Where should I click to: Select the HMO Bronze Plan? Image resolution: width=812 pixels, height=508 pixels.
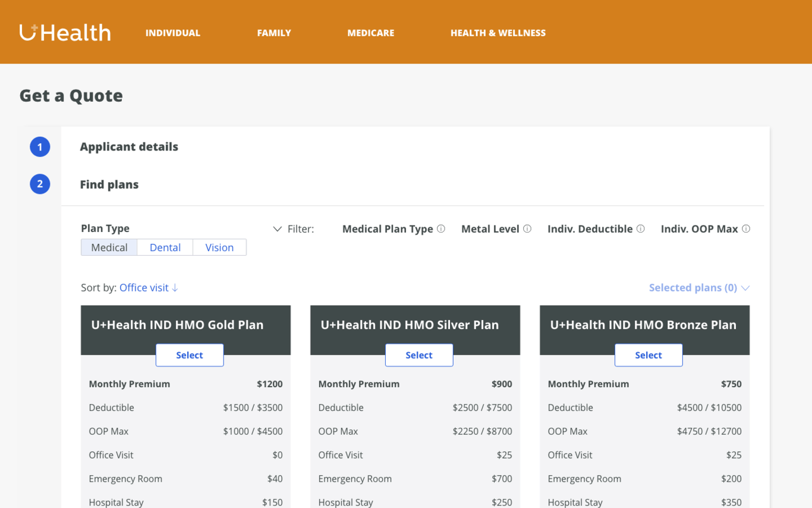(648, 355)
